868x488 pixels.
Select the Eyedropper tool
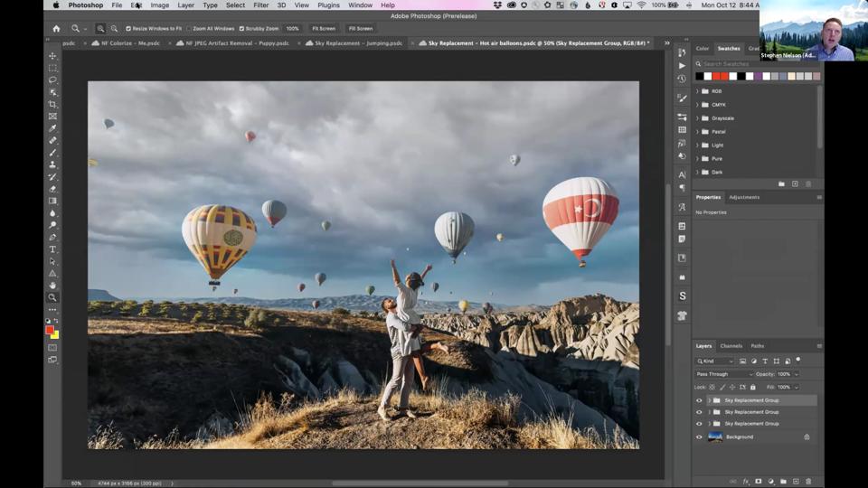(x=52, y=128)
